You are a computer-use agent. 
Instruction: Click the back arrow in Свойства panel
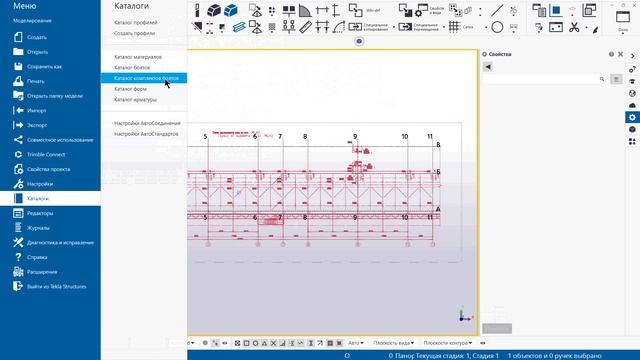488,67
